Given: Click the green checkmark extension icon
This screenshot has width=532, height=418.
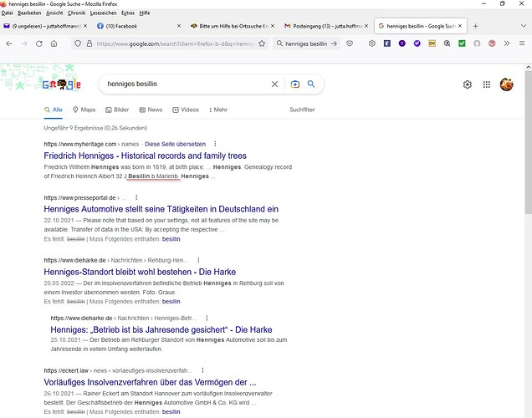Looking at the screenshot, I should click(x=462, y=43).
